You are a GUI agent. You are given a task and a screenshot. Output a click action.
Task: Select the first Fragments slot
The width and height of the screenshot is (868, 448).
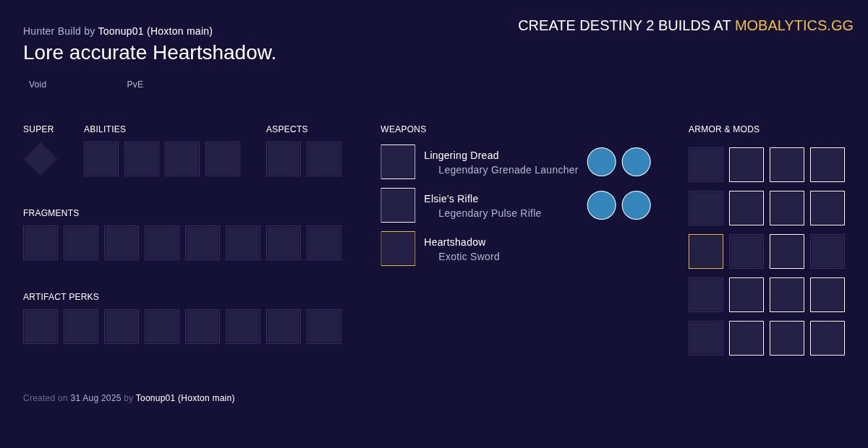41,243
